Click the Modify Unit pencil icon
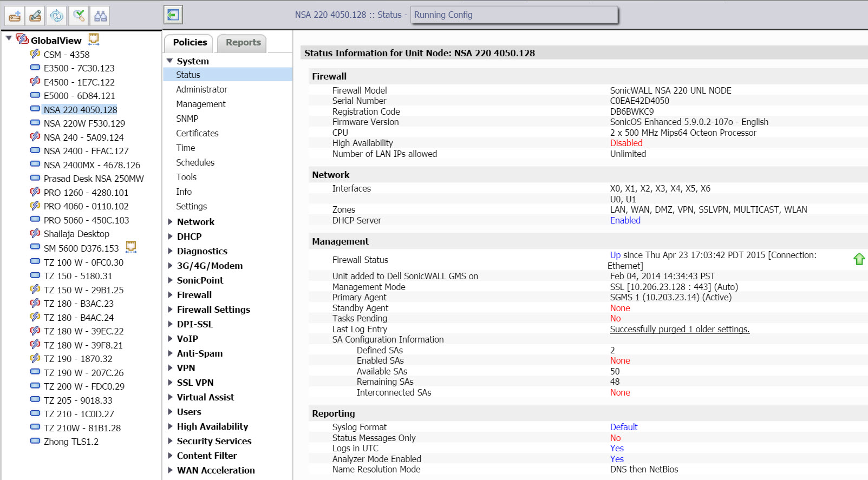The height and width of the screenshot is (480, 868). (36, 16)
